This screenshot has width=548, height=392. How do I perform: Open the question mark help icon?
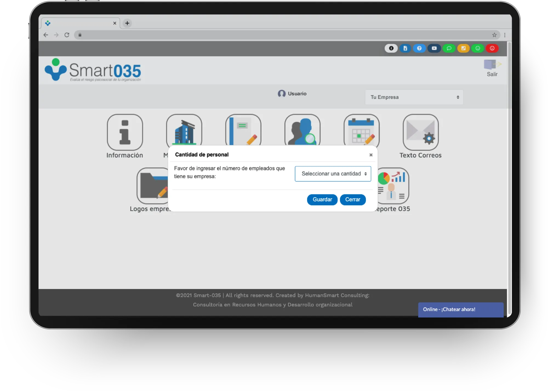coord(419,48)
